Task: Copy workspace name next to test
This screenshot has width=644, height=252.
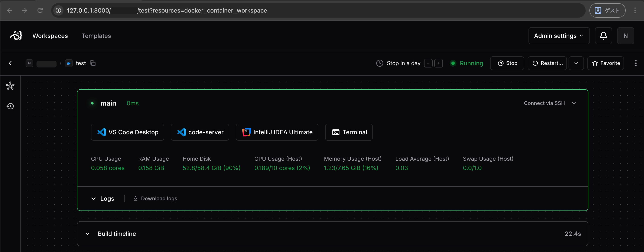Action: 93,63
